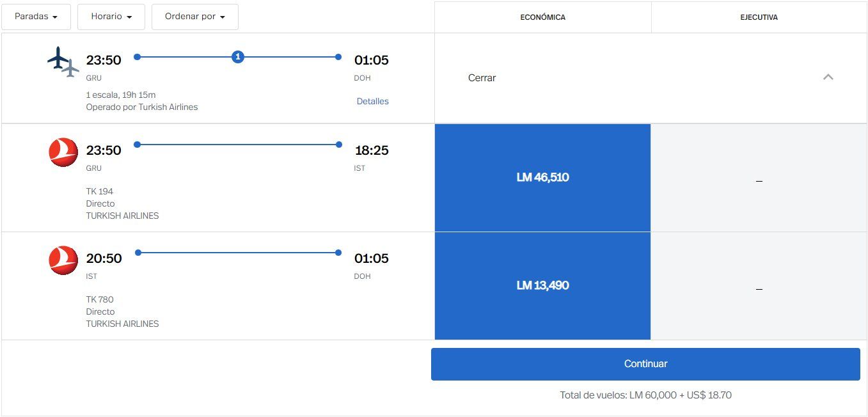868x417 pixels.
Task: Open the Horario dropdown
Action: click(111, 17)
